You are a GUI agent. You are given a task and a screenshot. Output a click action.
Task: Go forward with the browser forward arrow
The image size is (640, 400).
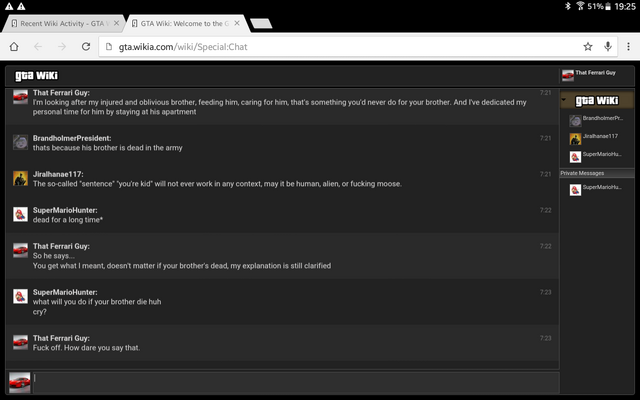click(62, 47)
